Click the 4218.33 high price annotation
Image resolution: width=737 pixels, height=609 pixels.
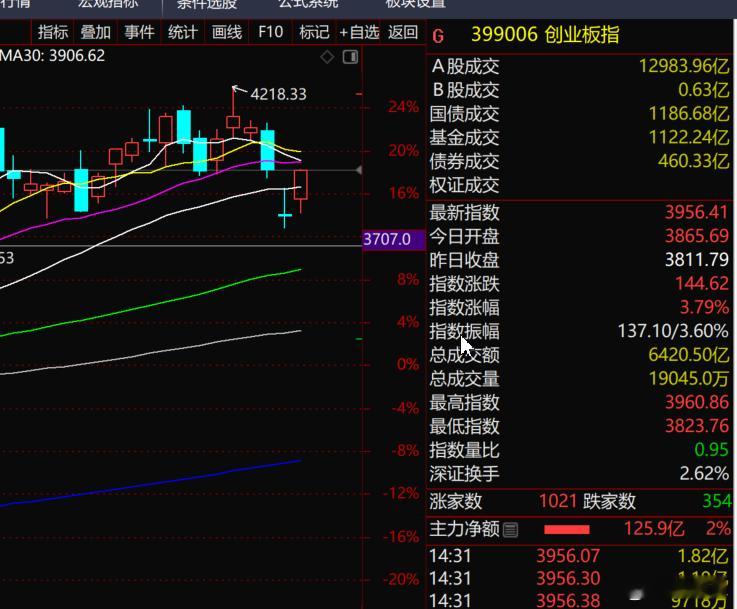tap(278, 94)
